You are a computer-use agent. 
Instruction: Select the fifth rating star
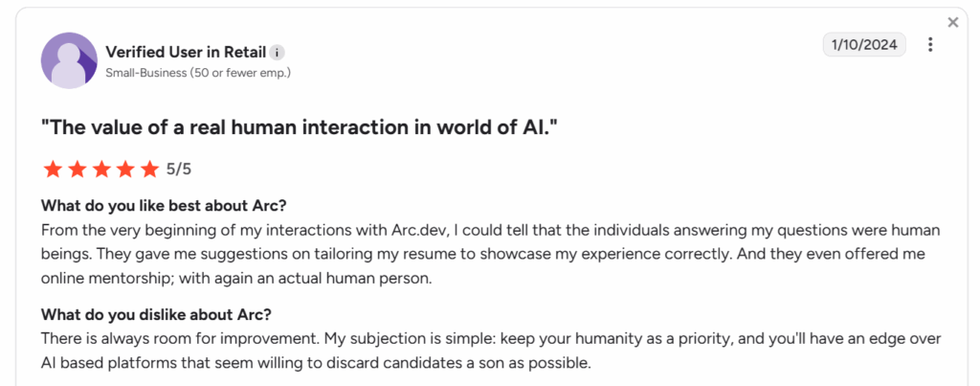click(149, 169)
